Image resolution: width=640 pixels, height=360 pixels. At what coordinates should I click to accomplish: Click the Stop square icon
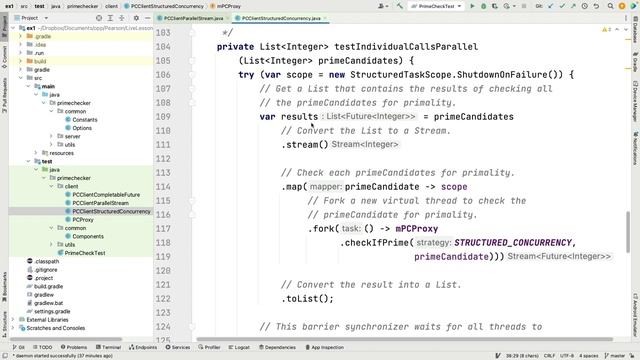524,6
